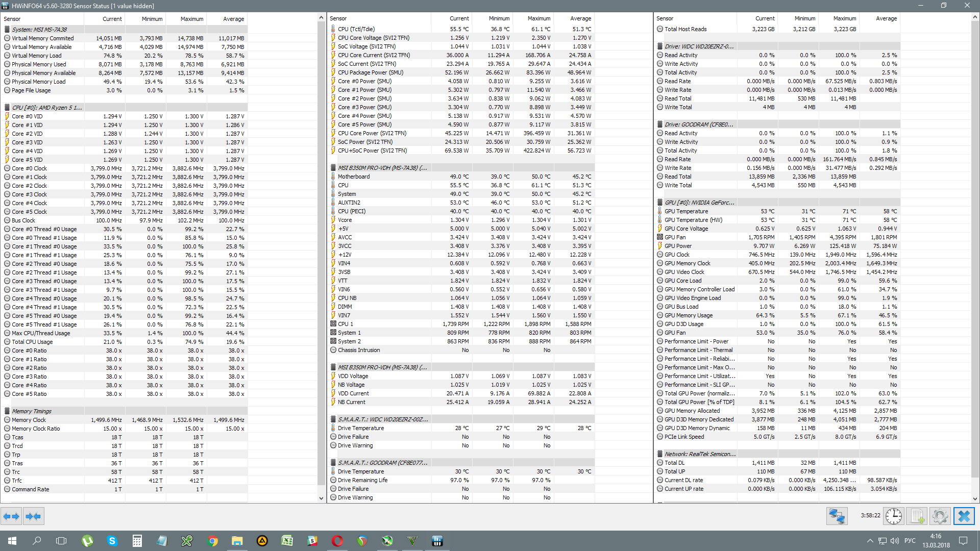Reset the elapsed time clock
Viewport: 980px width, 551px height.
click(893, 516)
